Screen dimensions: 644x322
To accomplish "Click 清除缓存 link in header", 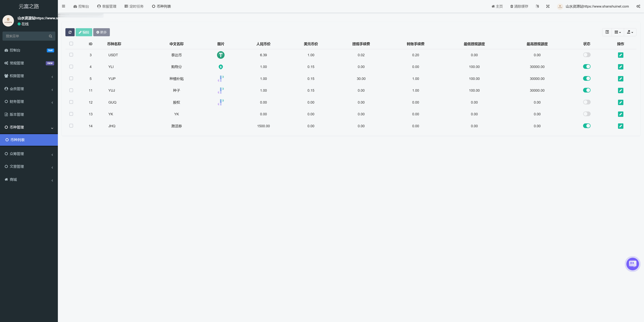I will point(519,6).
